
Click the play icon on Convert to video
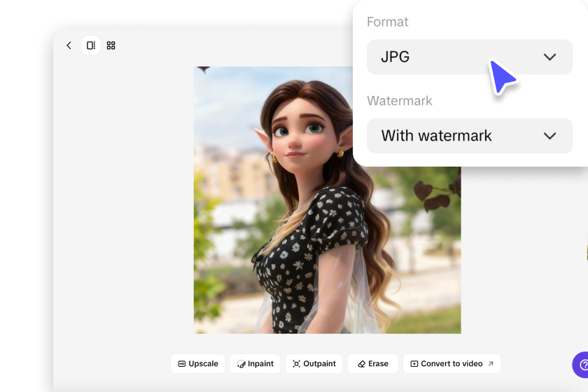[414, 364]
